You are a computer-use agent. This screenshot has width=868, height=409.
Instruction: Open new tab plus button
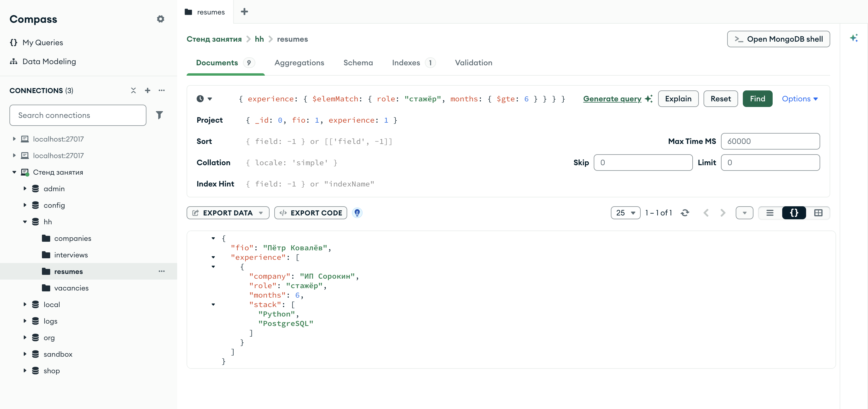pos(245,12)
